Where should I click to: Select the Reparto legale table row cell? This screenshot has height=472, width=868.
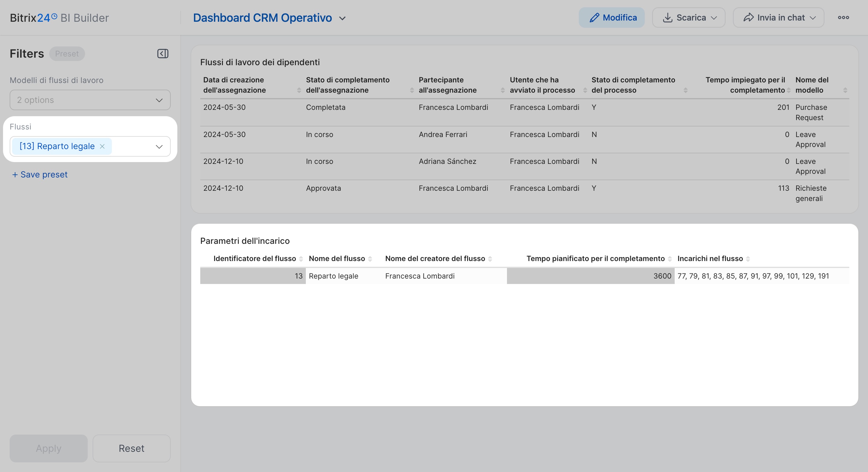pyautogui.click(x=333, y=276)
